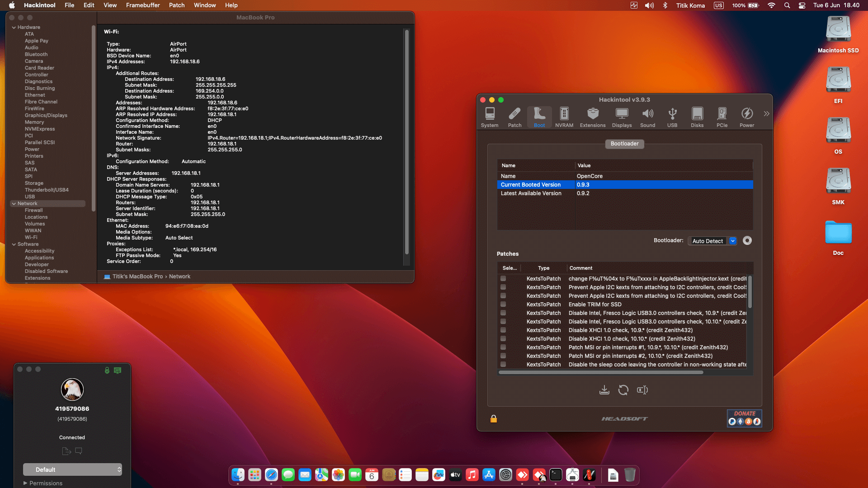Expand the Permissions disclosure triangle
Image resolution: width=868 pixels, height=488 pixels.
[25, 483]
